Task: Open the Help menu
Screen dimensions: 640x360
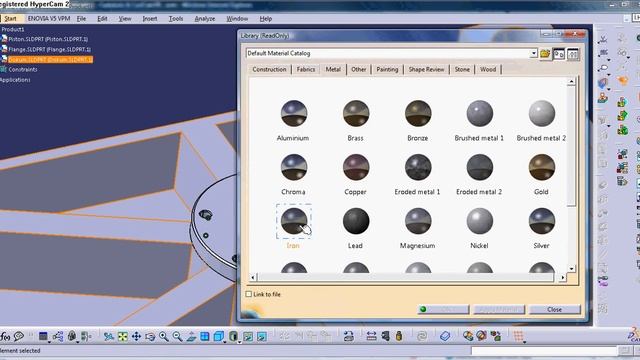Action: point(266,19)
